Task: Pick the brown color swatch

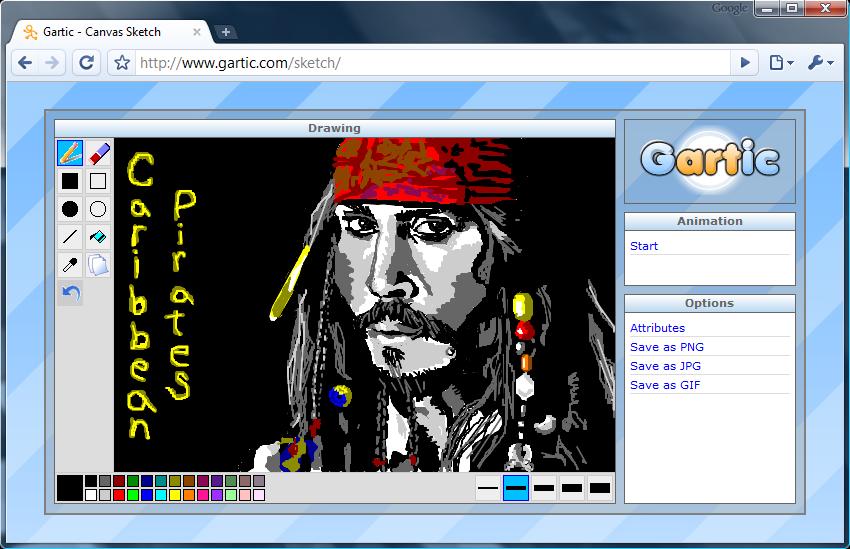Action: pyautogui.click(x=189, y=481)
